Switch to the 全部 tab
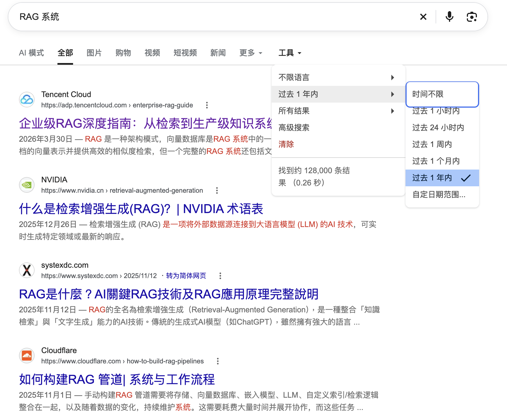The image size is (507, 420). click(x=65, y=53)
